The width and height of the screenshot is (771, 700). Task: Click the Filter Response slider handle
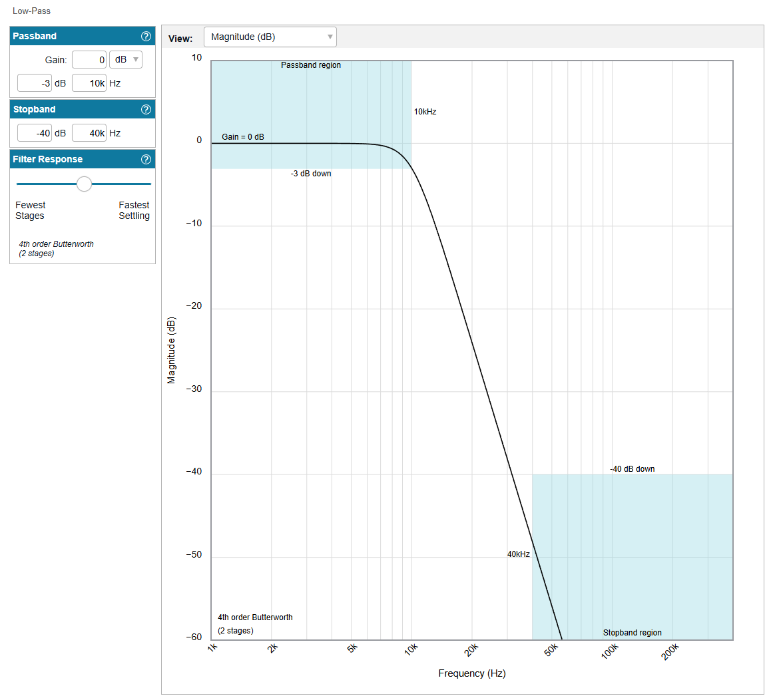click(x=84, y=184)
